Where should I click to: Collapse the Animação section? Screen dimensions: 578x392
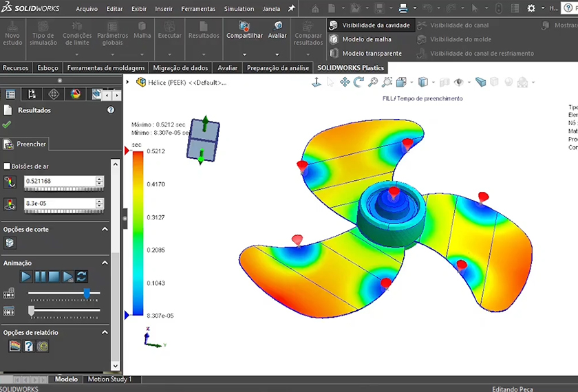point(105,263)
